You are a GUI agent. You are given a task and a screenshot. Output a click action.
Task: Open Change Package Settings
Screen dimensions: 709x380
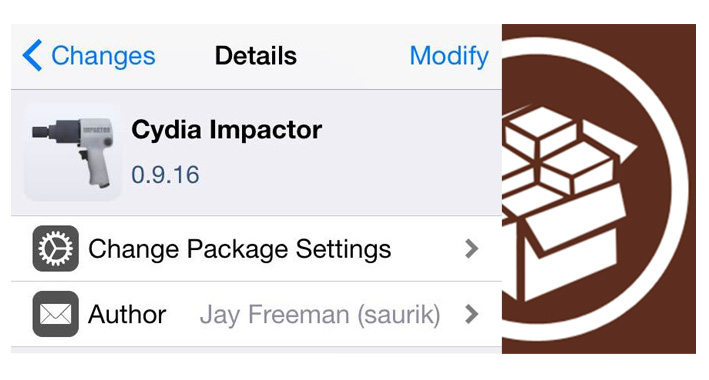tap(256, 248)
